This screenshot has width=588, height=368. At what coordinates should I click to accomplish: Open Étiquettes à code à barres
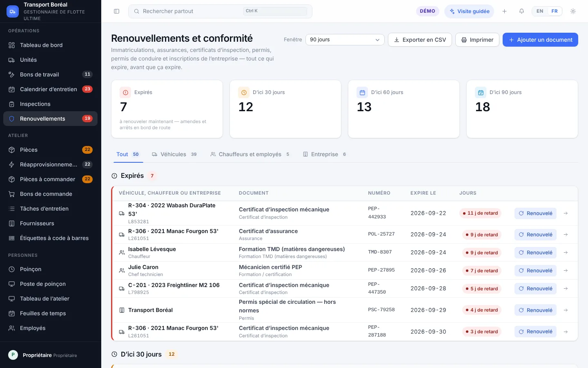point(50,238)
